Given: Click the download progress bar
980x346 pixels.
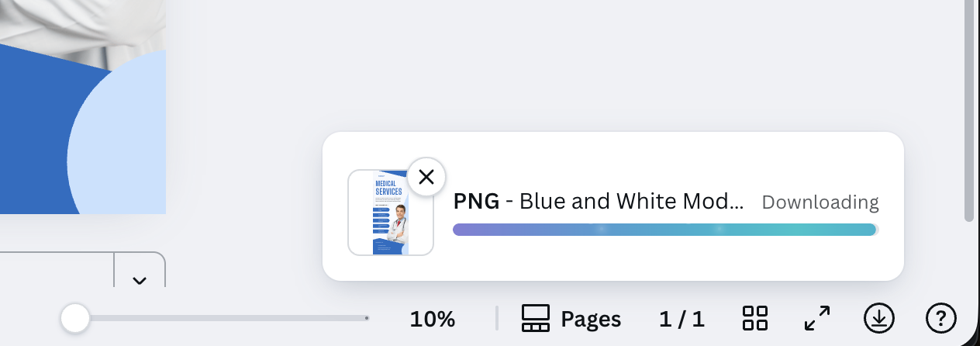Looking at the screenshot, I should (664, 230).
